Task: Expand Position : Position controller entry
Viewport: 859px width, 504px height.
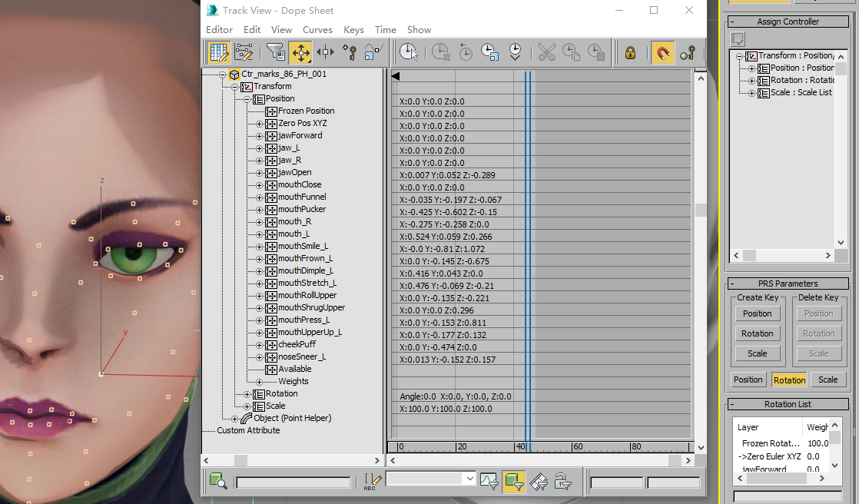Action: point(751,68)
